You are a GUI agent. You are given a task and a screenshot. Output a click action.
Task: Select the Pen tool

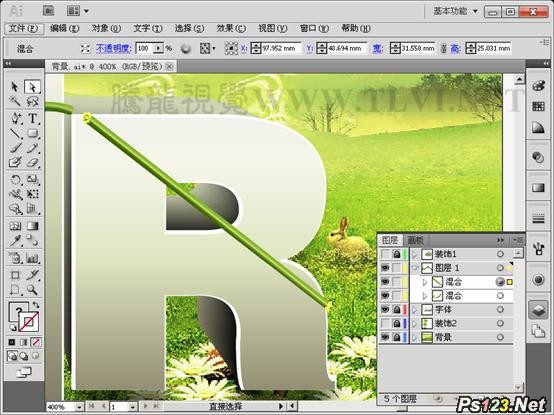point(15,118)
